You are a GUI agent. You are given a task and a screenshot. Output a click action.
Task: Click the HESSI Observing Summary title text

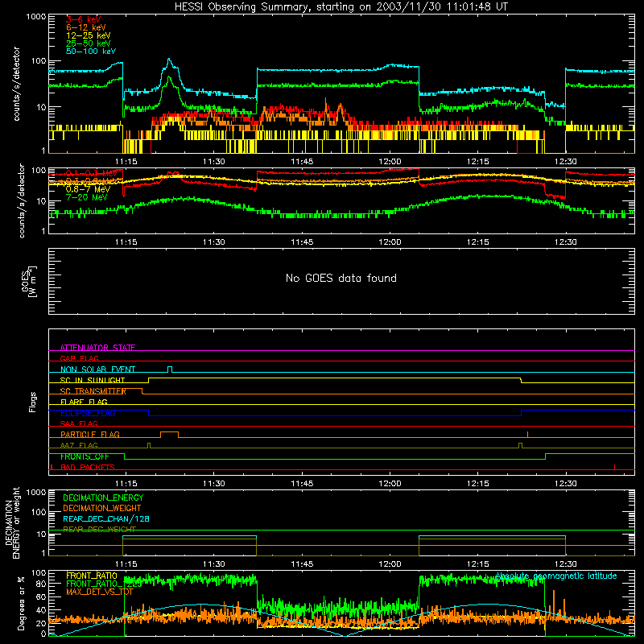point(341,6)
